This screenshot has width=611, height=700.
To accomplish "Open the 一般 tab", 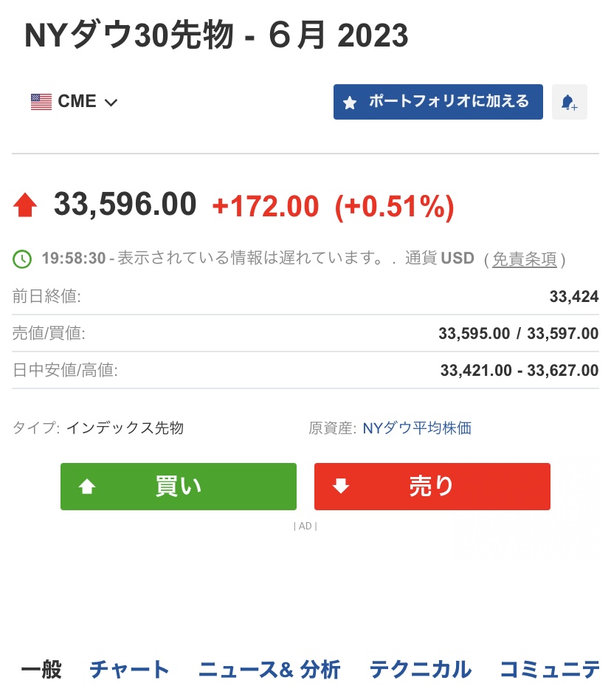I will click(x=41, y=670).
